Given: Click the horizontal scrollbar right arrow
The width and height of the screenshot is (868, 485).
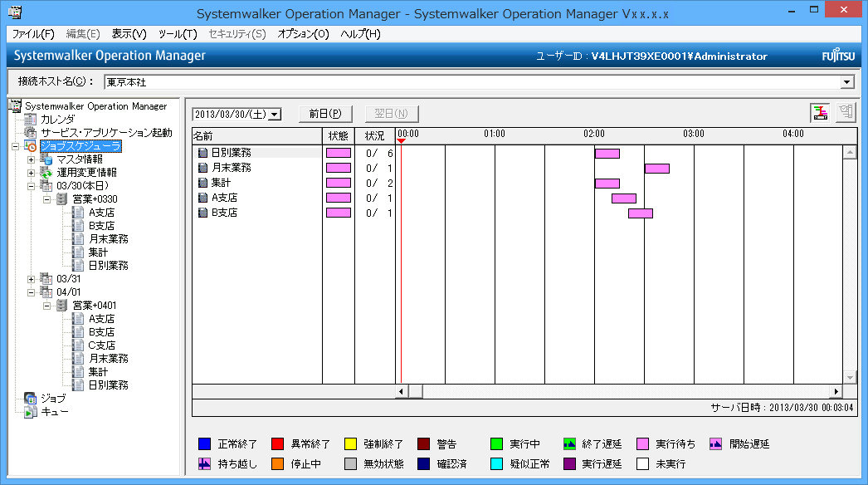Looking at the screenshot, I should (836, 391).
